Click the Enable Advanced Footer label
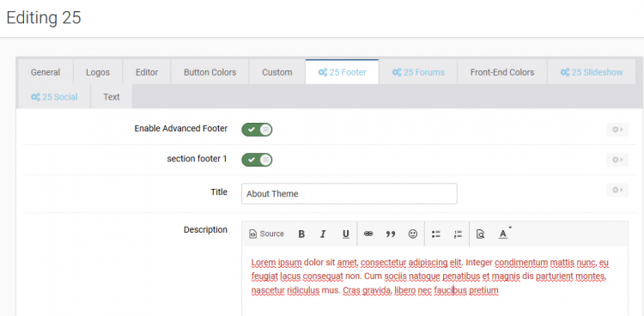The width and height of the screenshot is (644, 316). click(180, 129)
